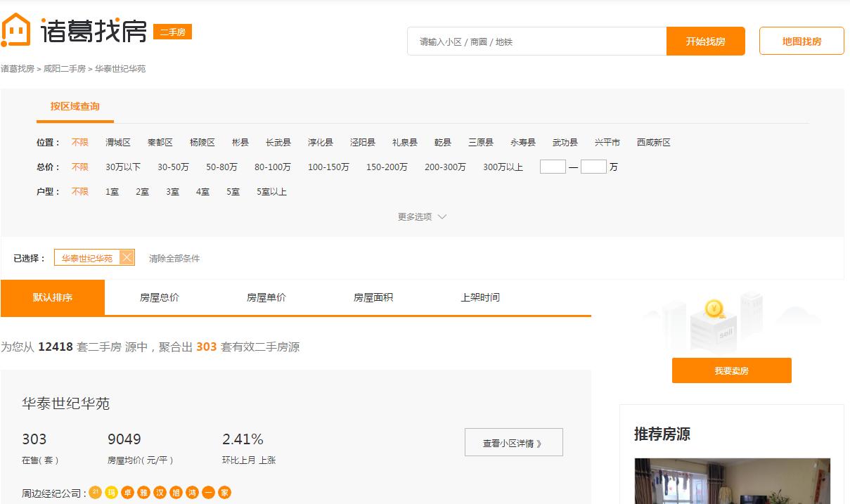
Task: Open the +21 agencies badge
Action: point(95,493)
